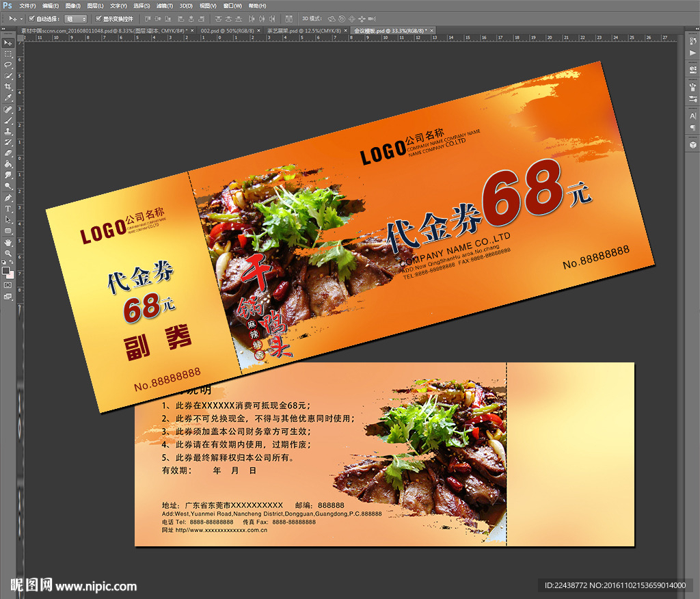This screenshot has height=599, width=700.
Task: Open the Actions panel play icon
Action: pyautogui.click(x=693, y=53)
